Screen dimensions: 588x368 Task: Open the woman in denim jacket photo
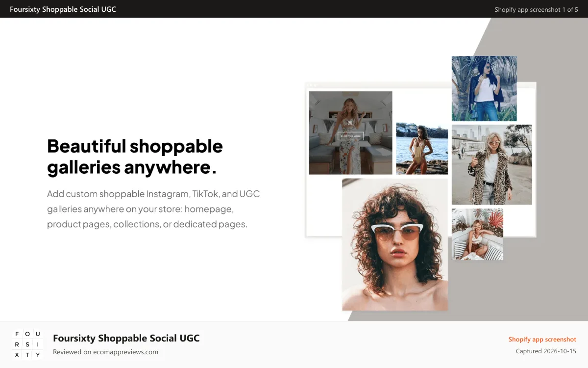(x=484, y=88)
